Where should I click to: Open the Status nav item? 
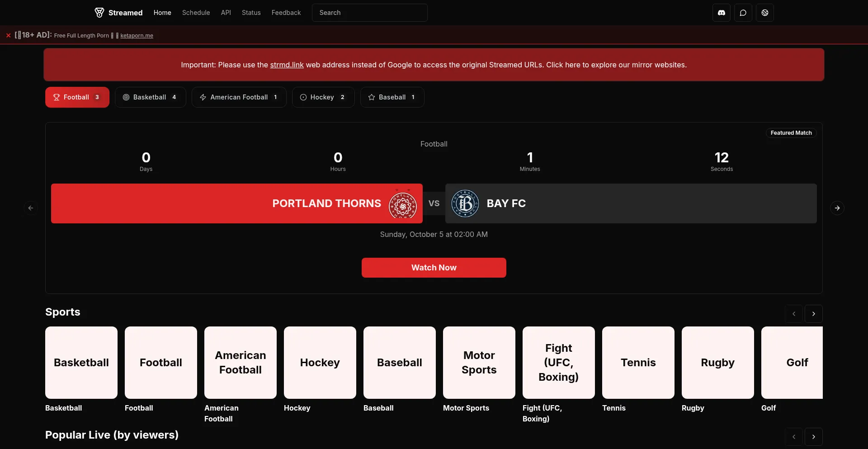[251, 13]
